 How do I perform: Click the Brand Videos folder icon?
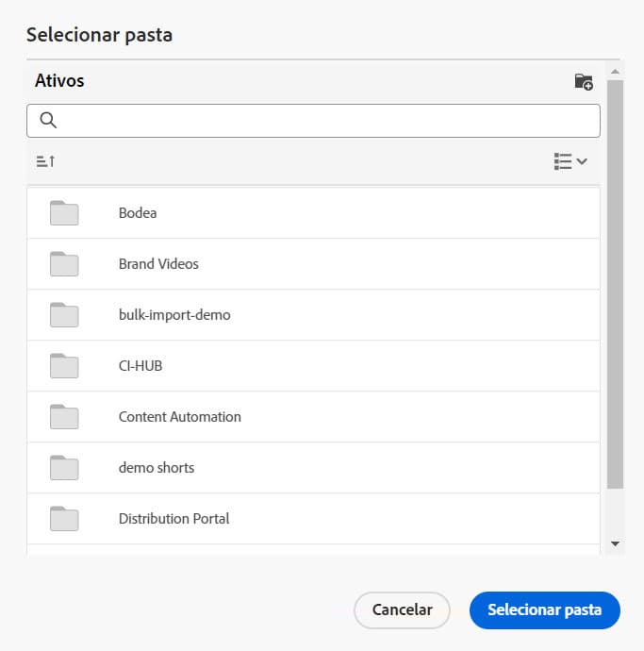[64, 264]
